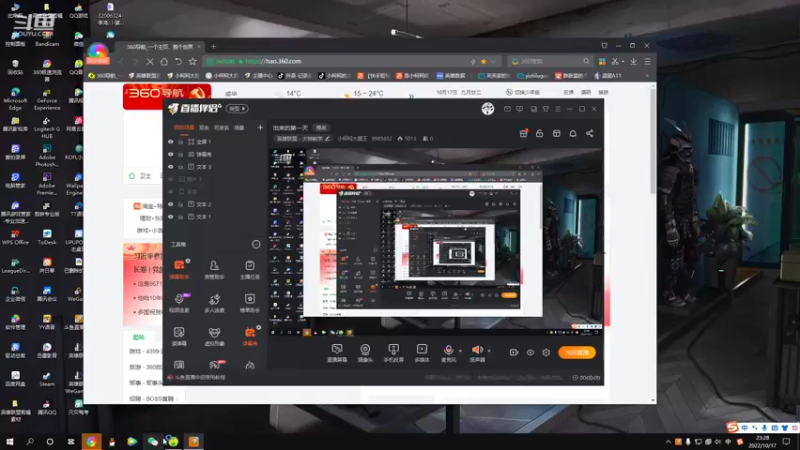Expand speaker options arrow

pyautogui.click(x=489, y=351)
